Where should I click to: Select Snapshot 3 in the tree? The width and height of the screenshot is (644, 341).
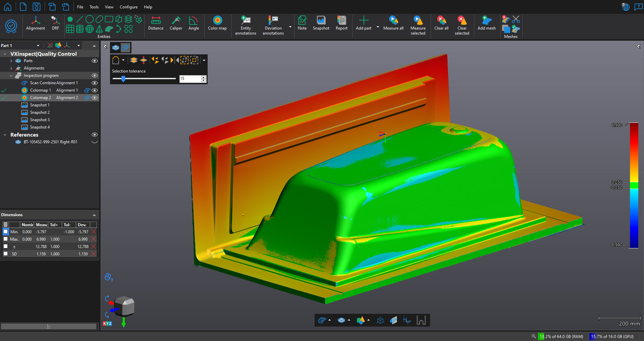pyautogui.click(x=40, y=120)
